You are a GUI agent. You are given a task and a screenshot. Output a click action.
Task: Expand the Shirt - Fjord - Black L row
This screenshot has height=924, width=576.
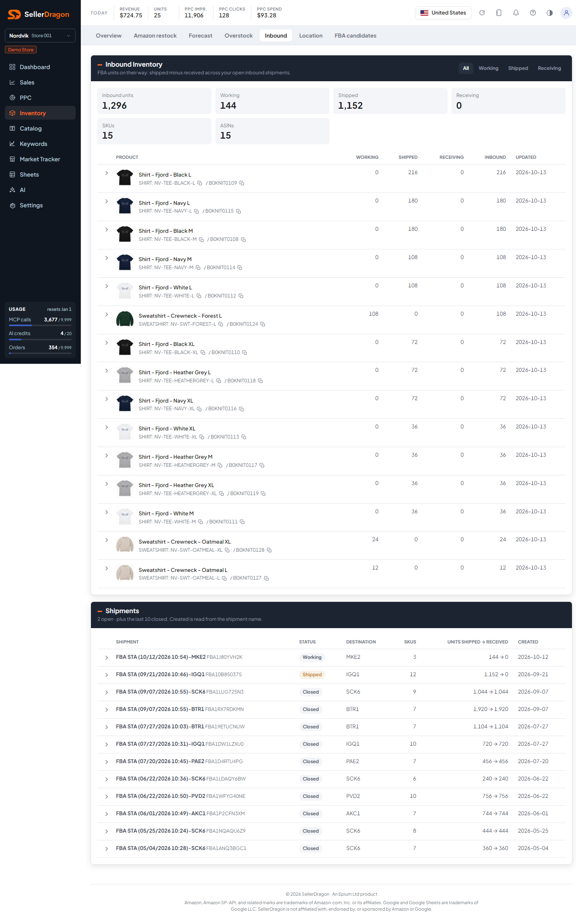106,173
